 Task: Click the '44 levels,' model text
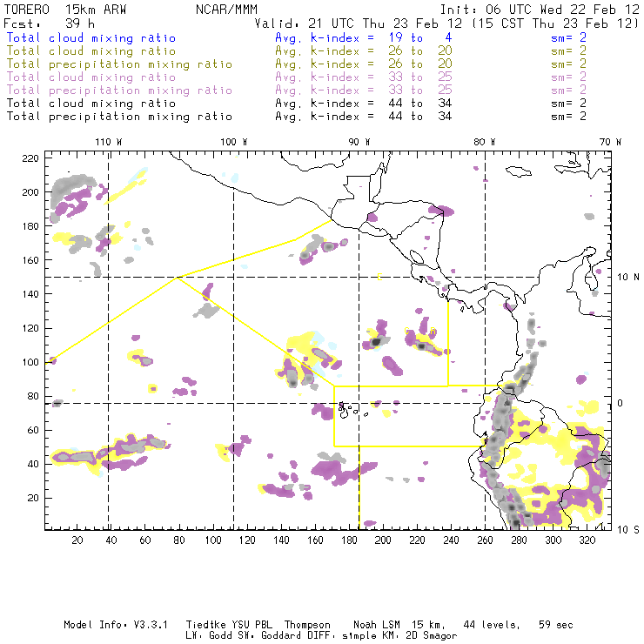[x=492, y=625]
